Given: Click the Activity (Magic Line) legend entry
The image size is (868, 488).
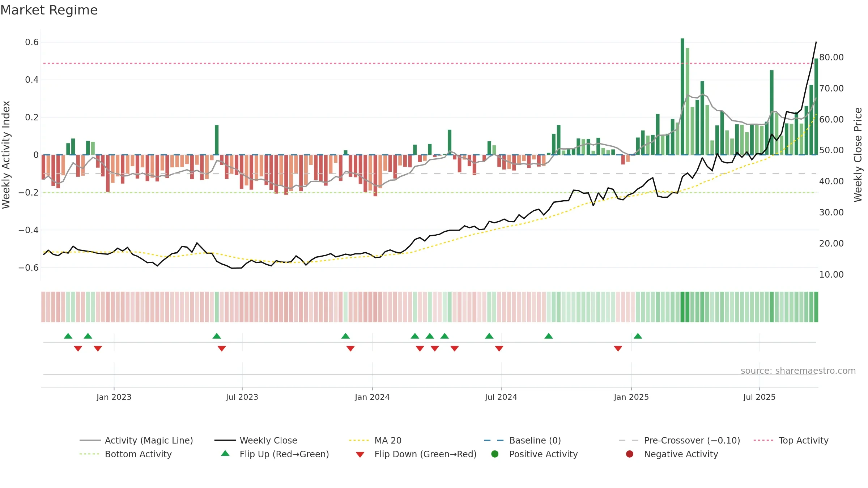Looking at the screenshot, I should 136,440.
